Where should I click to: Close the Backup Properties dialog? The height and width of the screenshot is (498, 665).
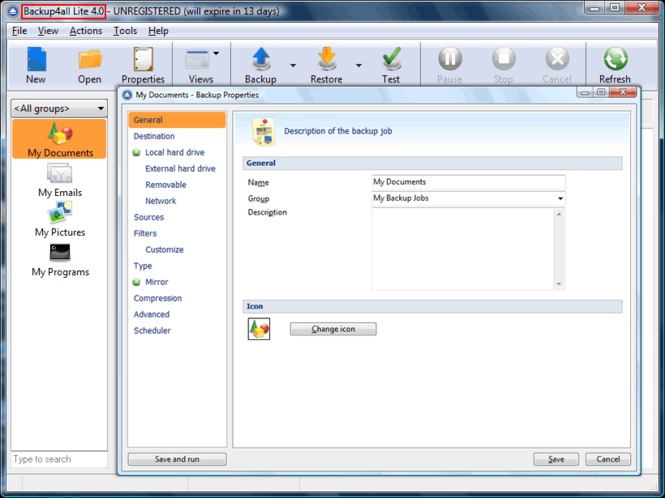pyautogui.click(x=623, y=92)
